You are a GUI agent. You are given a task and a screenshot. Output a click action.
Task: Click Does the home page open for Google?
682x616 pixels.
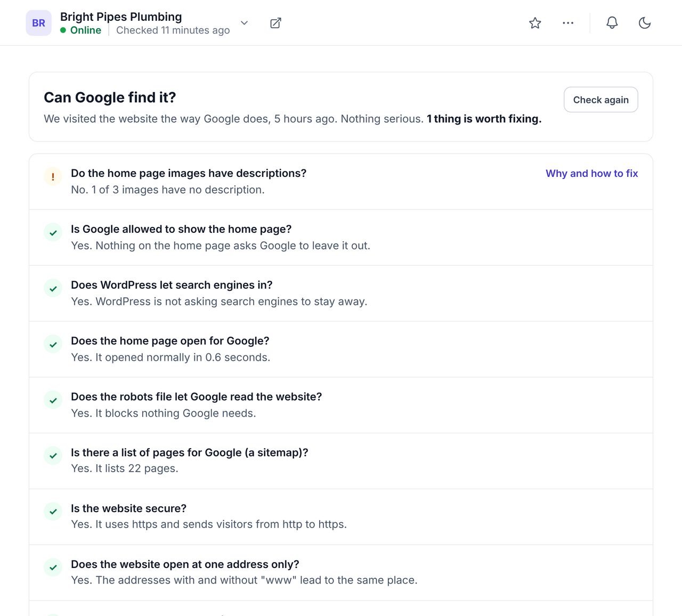coord(170,341)
